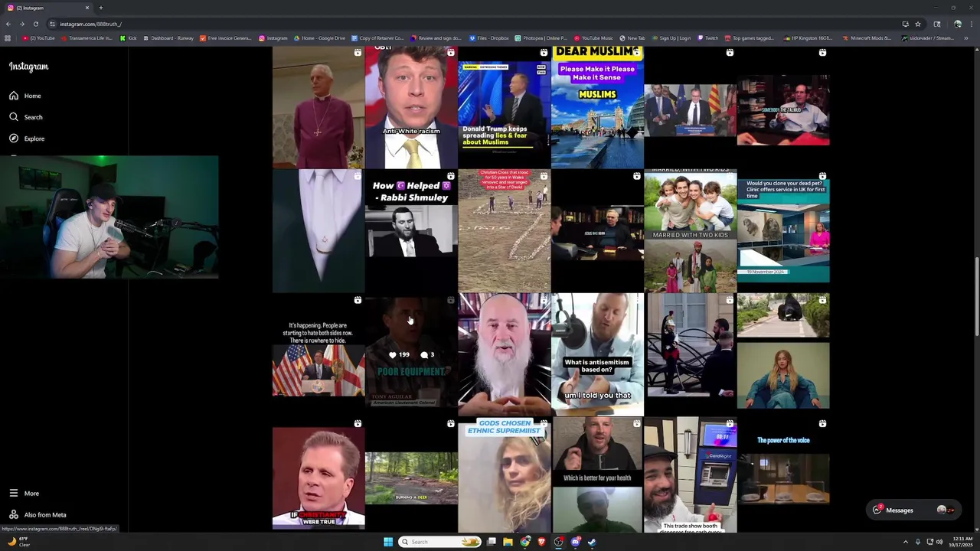
Task: Open a new browser tab
Action: (100, 8)
